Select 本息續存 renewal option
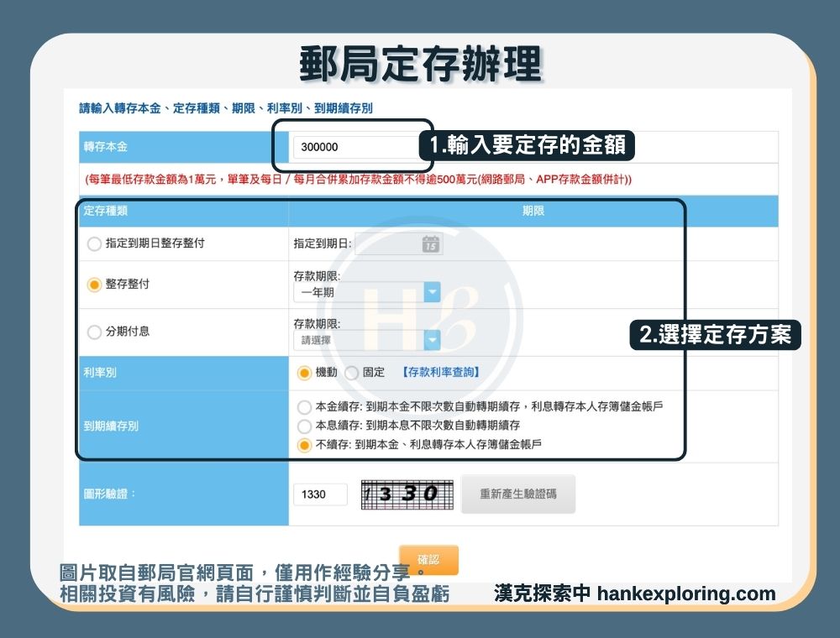Viewport: 840px width, 638px height. [304, 426]
